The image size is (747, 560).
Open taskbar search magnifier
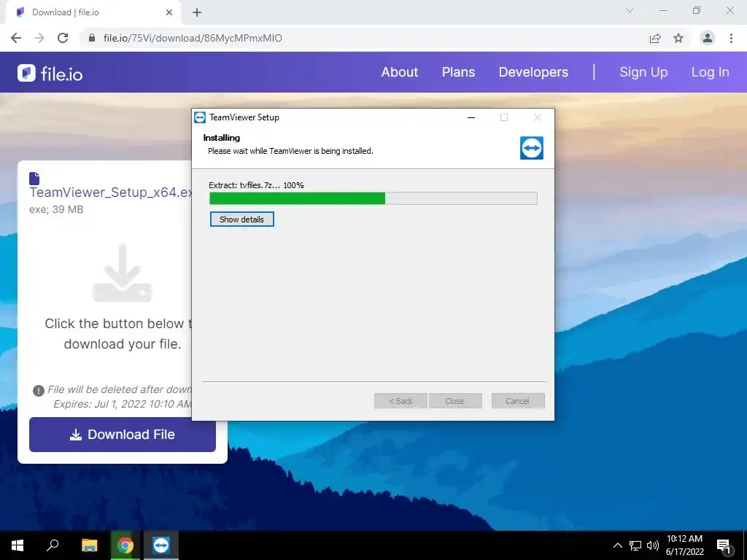[x=53, y=545]
